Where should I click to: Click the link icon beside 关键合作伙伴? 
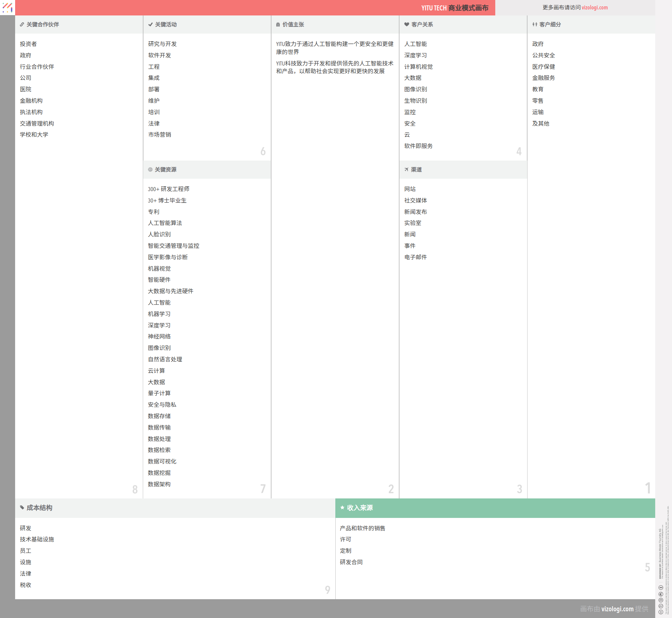point(22,25)
